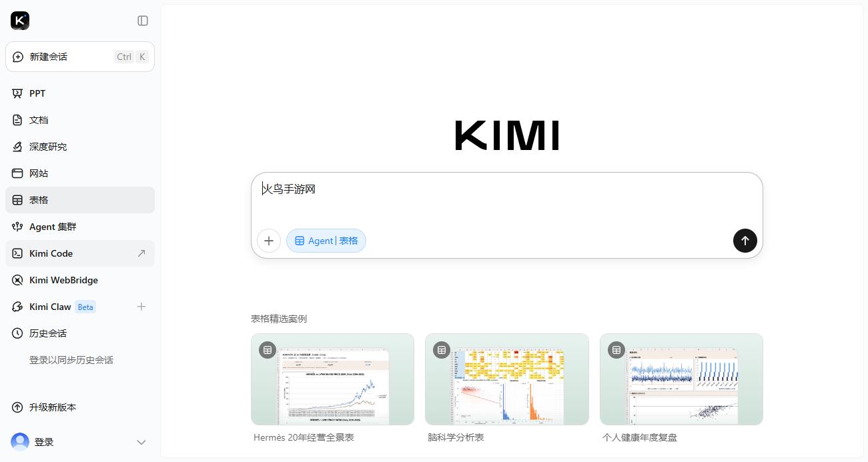Image resolution: width=868 pixels, height=462 pixels.
Task: Click the document icon next to 文档
Action: pos(17,120)
